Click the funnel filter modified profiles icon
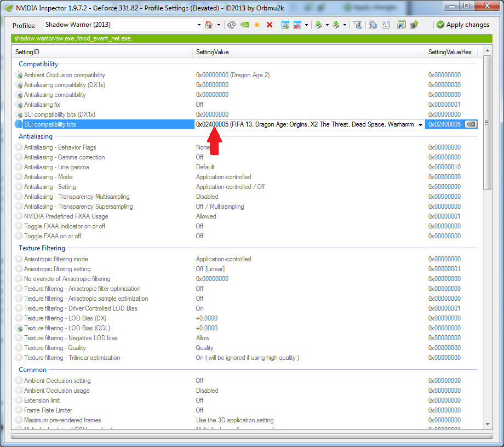This screenshot has width=504, height=447. (357, 25)
